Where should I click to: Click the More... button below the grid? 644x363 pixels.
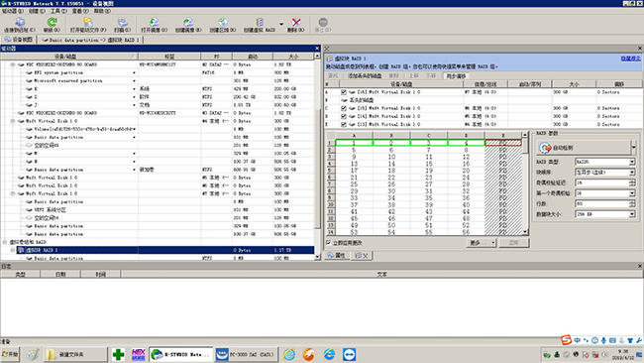[x=482, y=243]
